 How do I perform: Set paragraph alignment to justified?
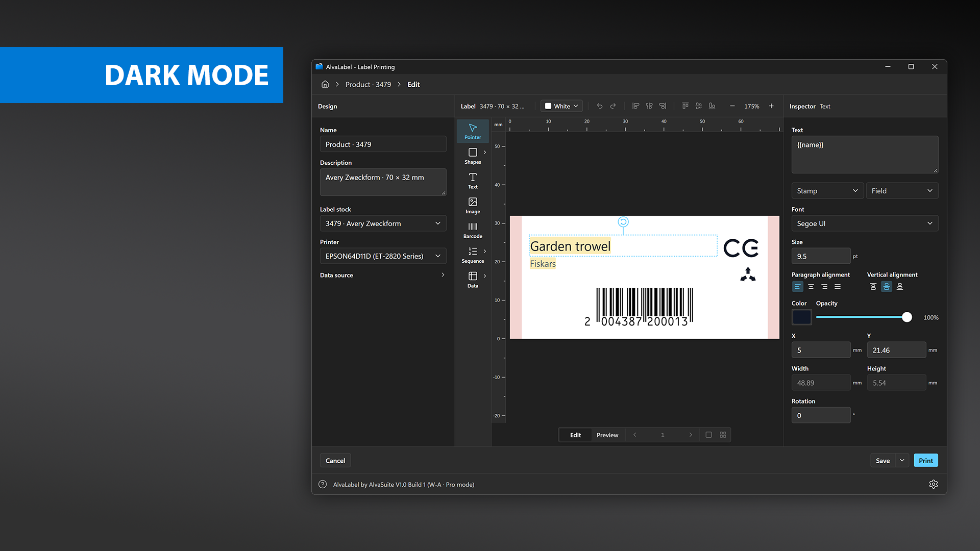[x=838, y=287]
